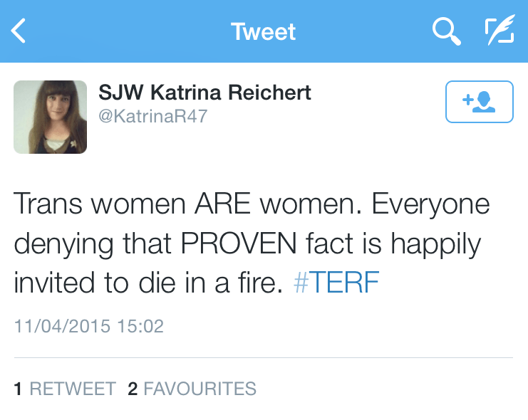The image size is (528, 420).
Task: View the FAVOURITES label list
Action: click(200, 389)
